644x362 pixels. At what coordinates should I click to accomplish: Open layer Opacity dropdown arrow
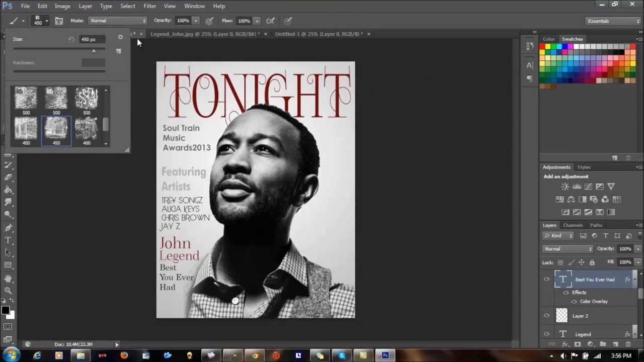click(638, 249)
